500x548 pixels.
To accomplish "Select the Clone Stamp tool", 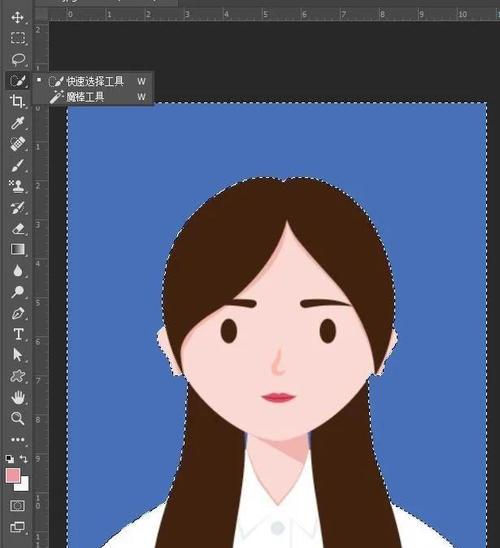I will coord(17,186).
